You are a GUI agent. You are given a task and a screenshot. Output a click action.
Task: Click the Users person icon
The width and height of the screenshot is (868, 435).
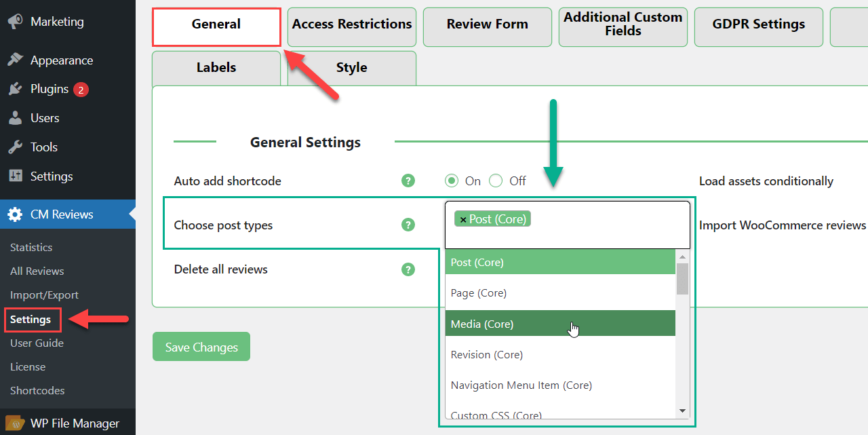[x=15, y=118]
